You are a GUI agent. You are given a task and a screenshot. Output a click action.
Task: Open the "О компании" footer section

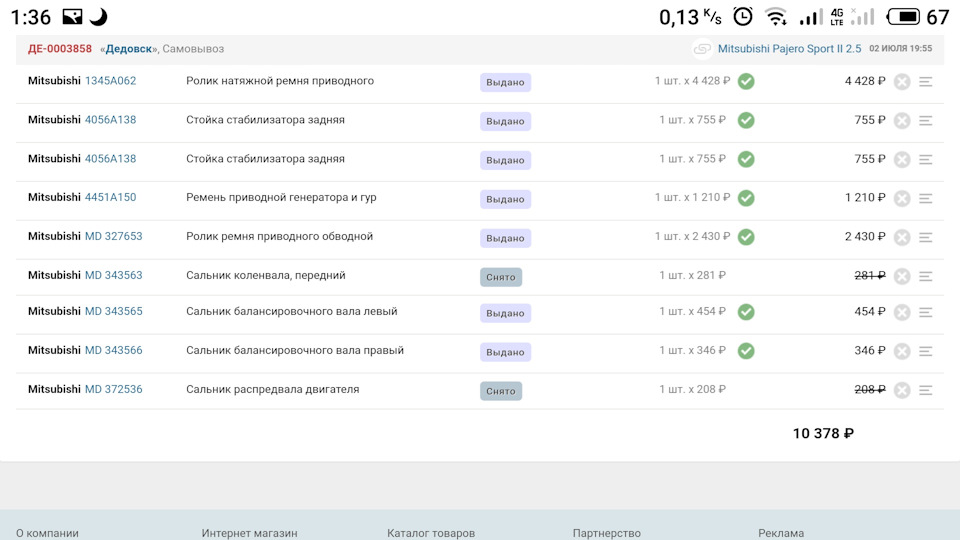pos(47,533)
